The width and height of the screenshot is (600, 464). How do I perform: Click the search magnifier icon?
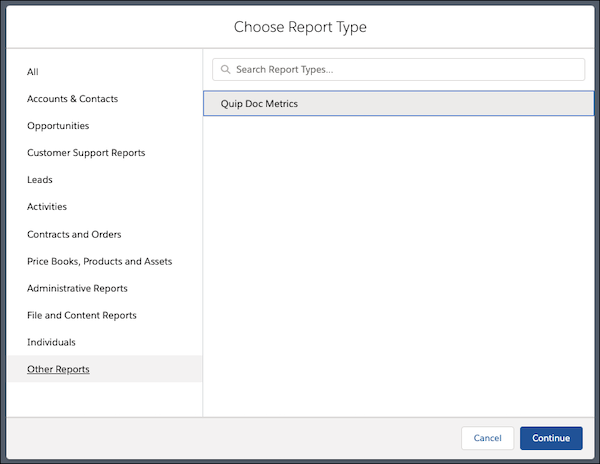[x=225, y=70]
